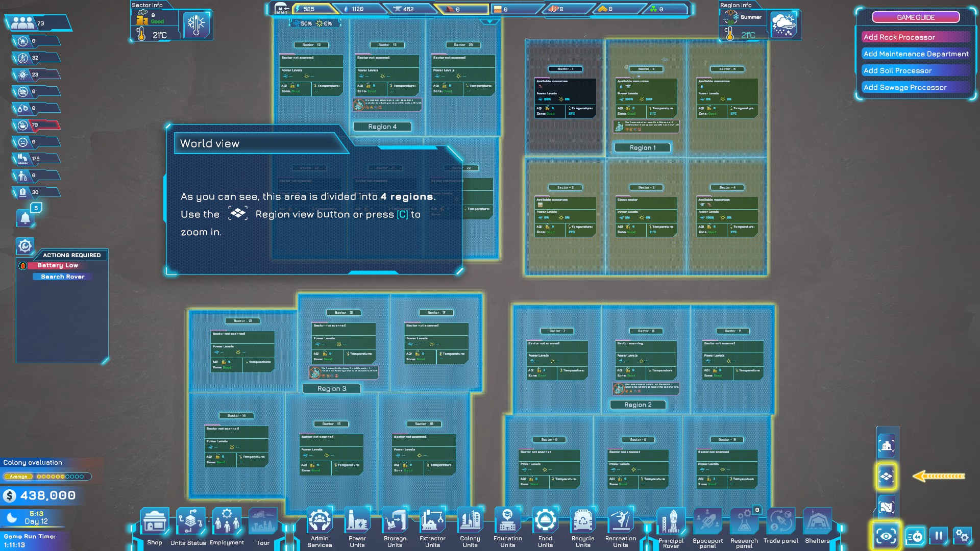Click the hungry colonists indicator showing 70

pyautogui.click(x=36, y=125)
